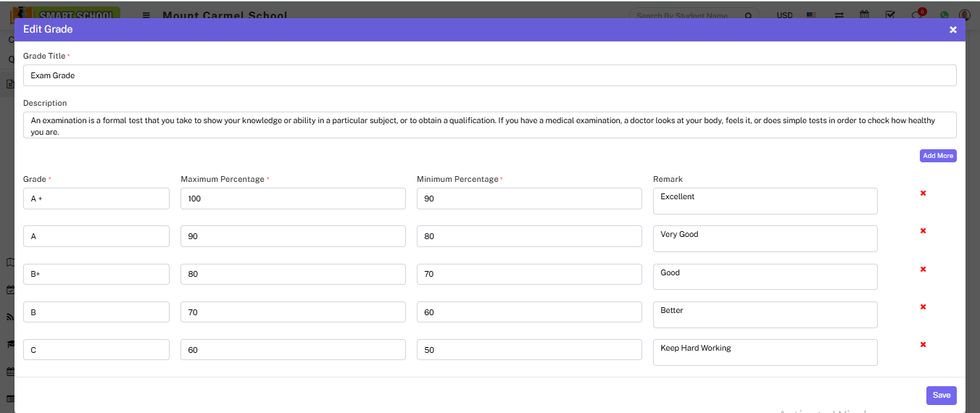Click minimum percentage field for A+ row
Image resolution: width=980 pixels, height=413 pixels.
pyautogui.click(x=529, y=199)
